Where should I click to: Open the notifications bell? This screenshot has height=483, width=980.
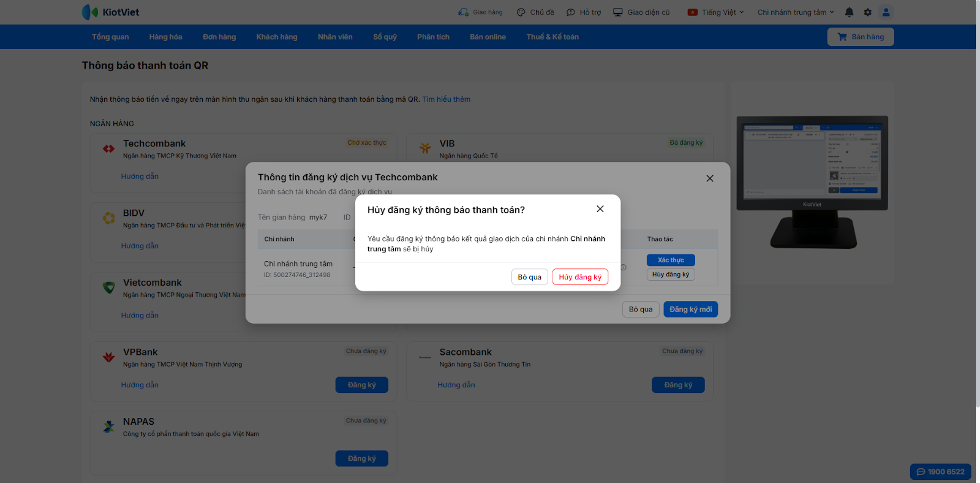pos(849,12)
